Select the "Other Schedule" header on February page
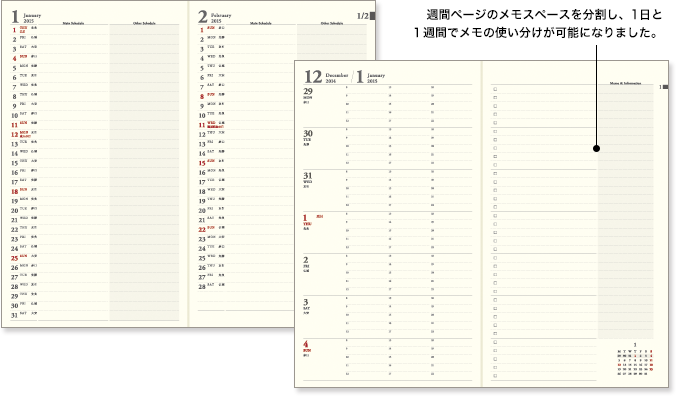This screenshot has height=396, width=676. point(332,23)
